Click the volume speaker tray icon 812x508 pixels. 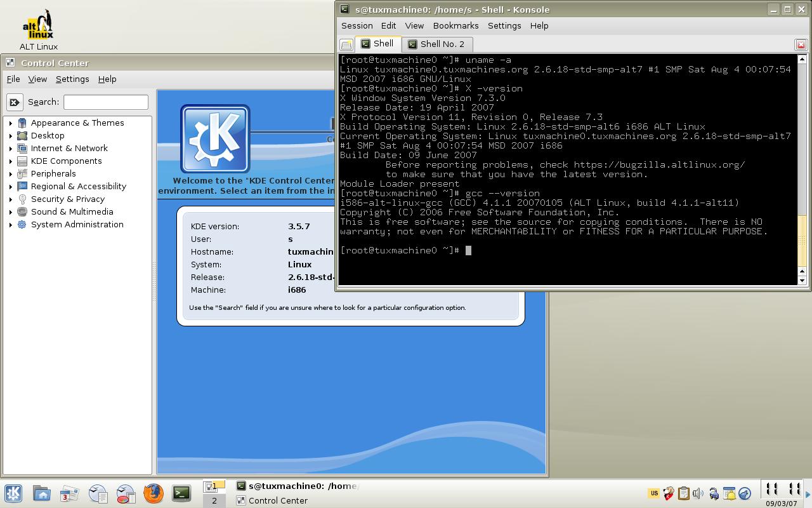(698, 493)
